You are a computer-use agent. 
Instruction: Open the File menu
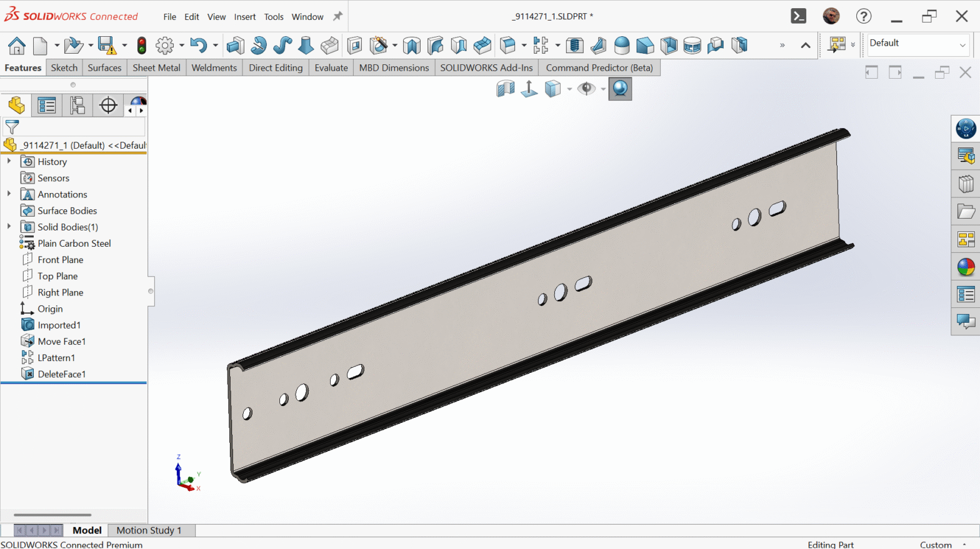pos(170,17)
